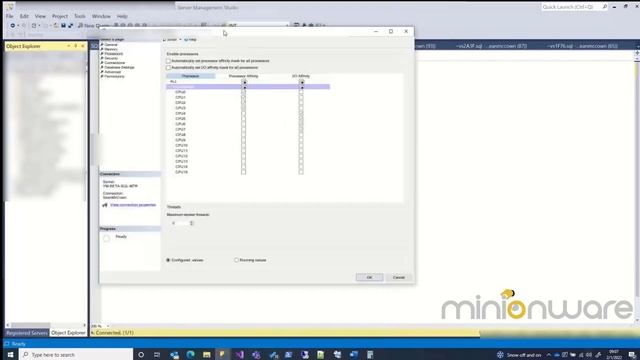Image resolution: width=640 pixels, height=360 pixels.
Task: Click the Save All icon in the toolbar
Action: click(x=70, y=25)
